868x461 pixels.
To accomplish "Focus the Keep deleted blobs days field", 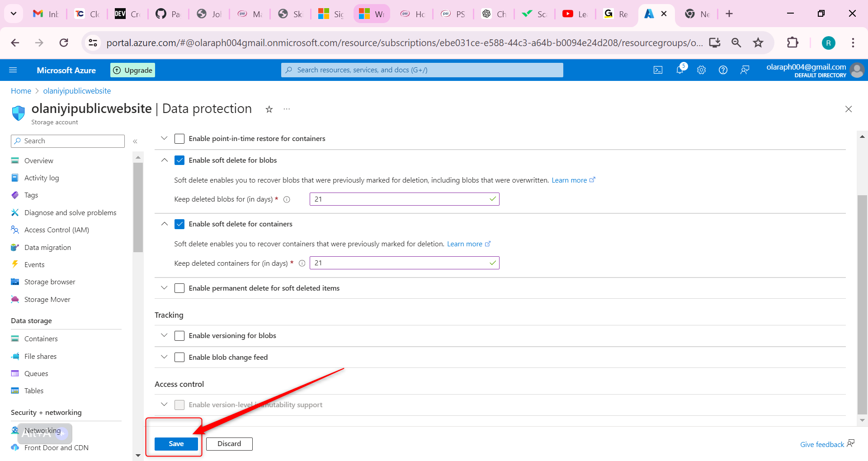I will [404, 199].
